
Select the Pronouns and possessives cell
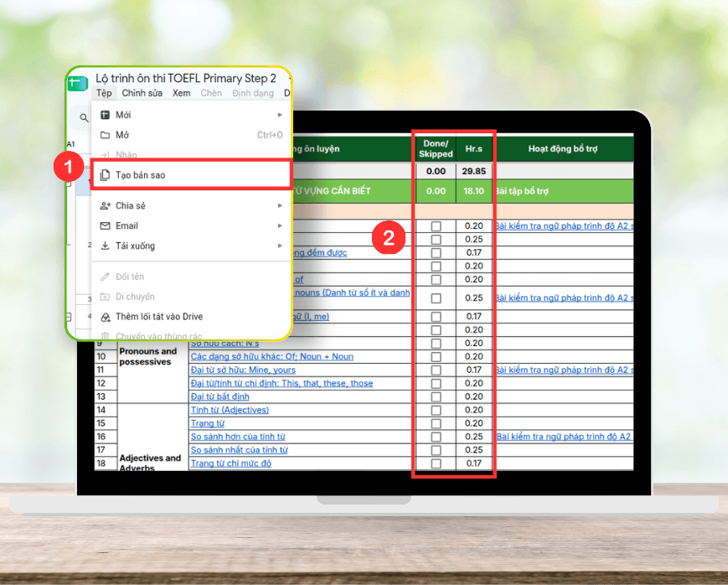152,357
